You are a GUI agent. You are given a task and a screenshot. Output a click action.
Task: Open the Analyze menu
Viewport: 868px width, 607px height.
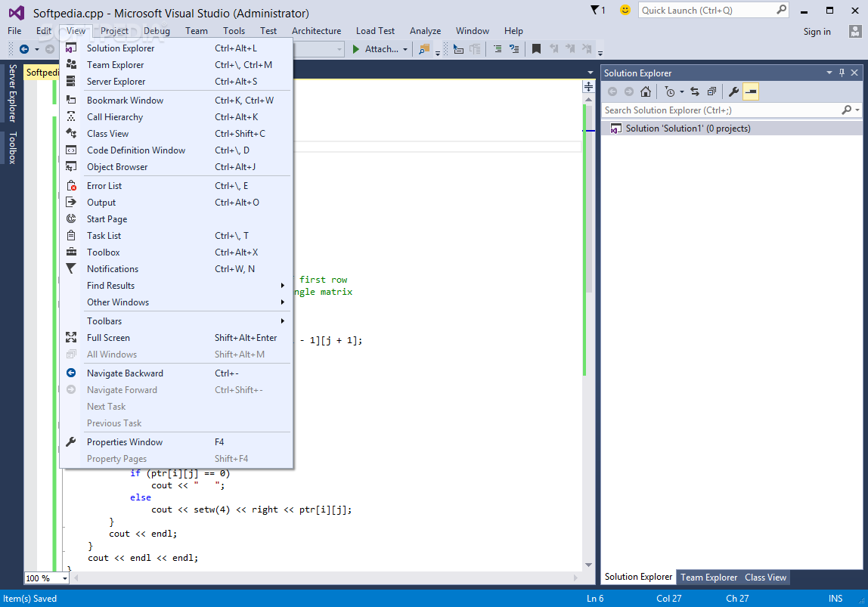pyautogui.click(x=425, y=31)
